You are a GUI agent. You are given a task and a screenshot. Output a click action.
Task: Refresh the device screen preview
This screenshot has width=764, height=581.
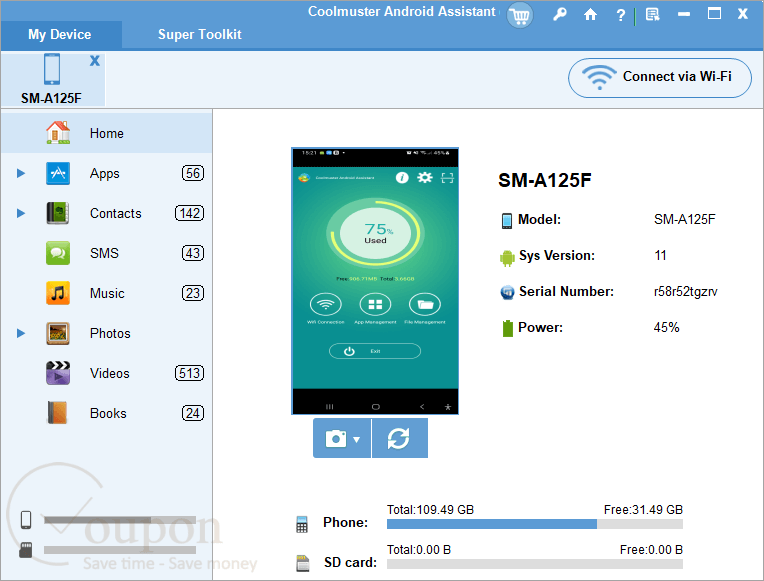pos(400,438)
